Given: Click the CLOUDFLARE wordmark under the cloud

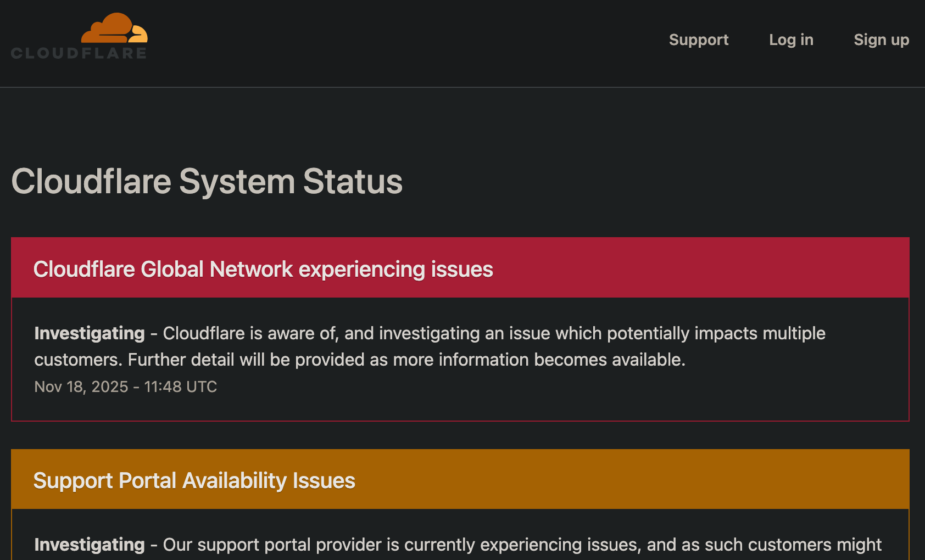Looking at the screenshot, I should 79,53.
